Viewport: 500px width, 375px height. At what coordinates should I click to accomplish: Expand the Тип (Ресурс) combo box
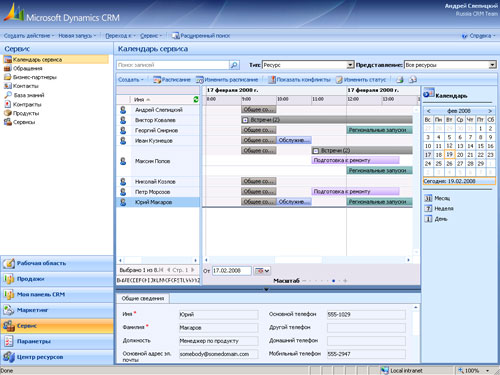[x=350, y=65]
